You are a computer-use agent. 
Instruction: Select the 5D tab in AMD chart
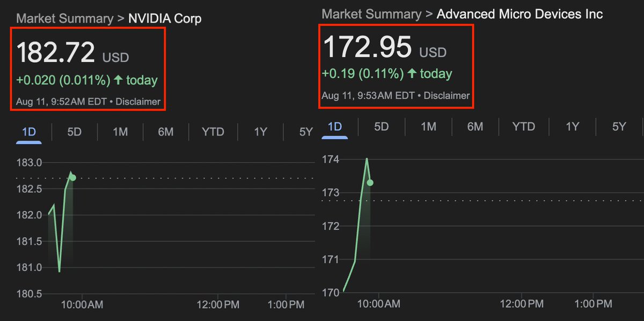tap(381, 126)
